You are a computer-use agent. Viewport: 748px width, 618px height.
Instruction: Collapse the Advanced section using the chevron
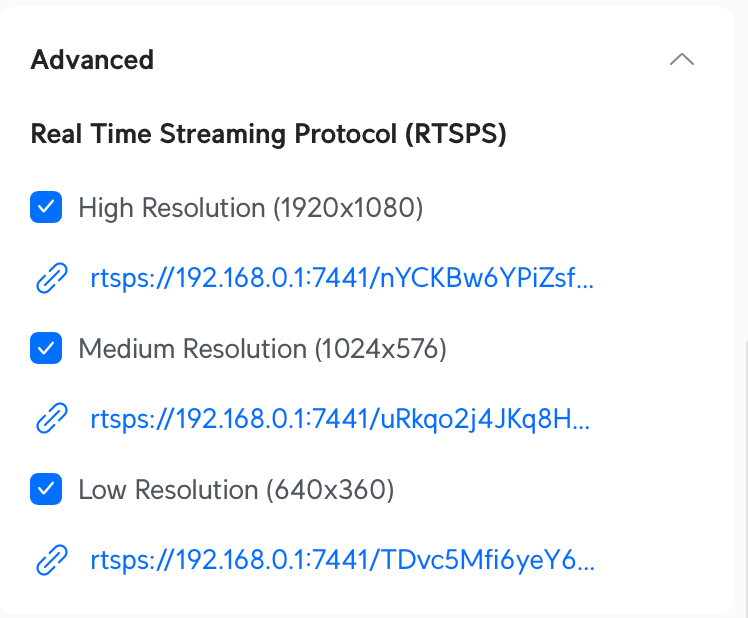coord(682,59)
